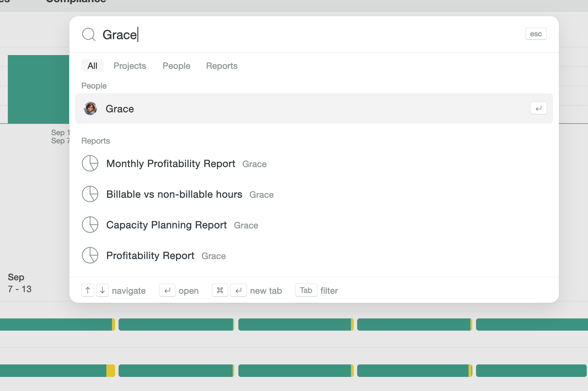The height and width of the screenshot is (391, 588).
Task: Open the Profitability Report result
Action: click(314, 255)
